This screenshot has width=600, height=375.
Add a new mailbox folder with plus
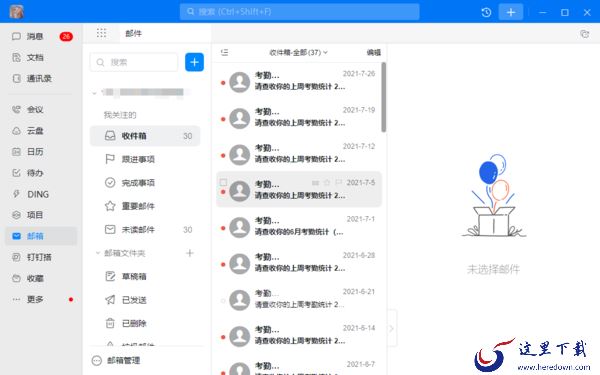point(190,253)
